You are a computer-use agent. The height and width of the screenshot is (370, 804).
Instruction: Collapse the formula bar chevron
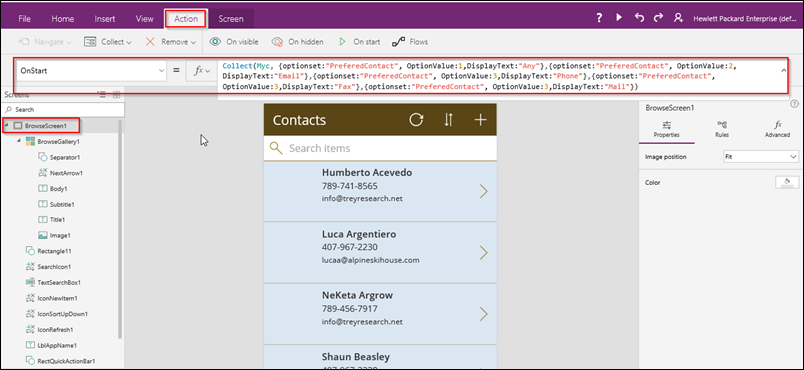(x=783, y=70)
